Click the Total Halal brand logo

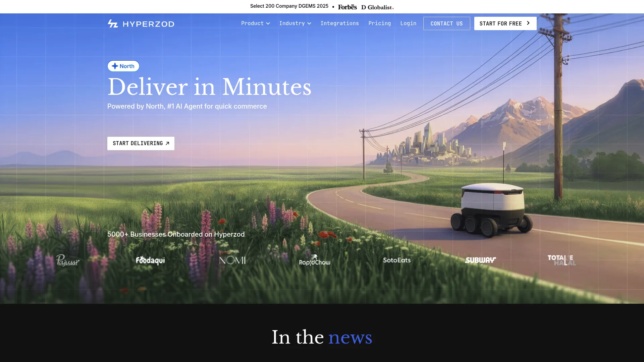pos(561,260)
